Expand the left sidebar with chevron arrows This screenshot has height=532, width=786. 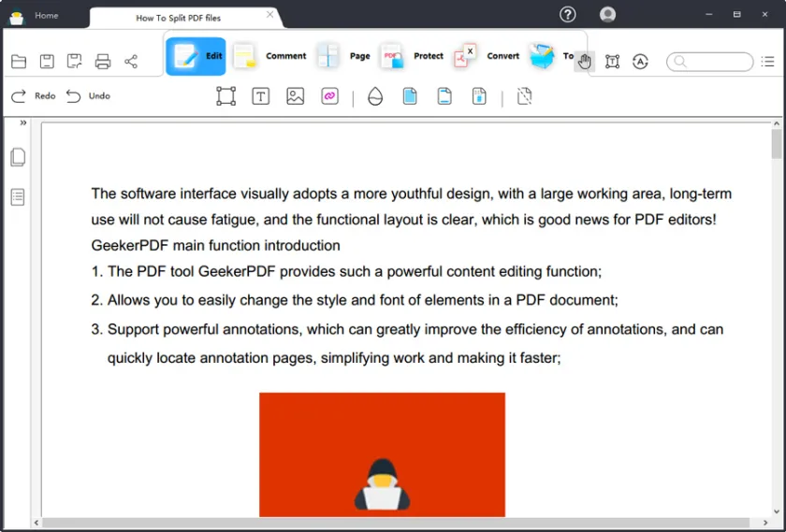coord(23,123)
